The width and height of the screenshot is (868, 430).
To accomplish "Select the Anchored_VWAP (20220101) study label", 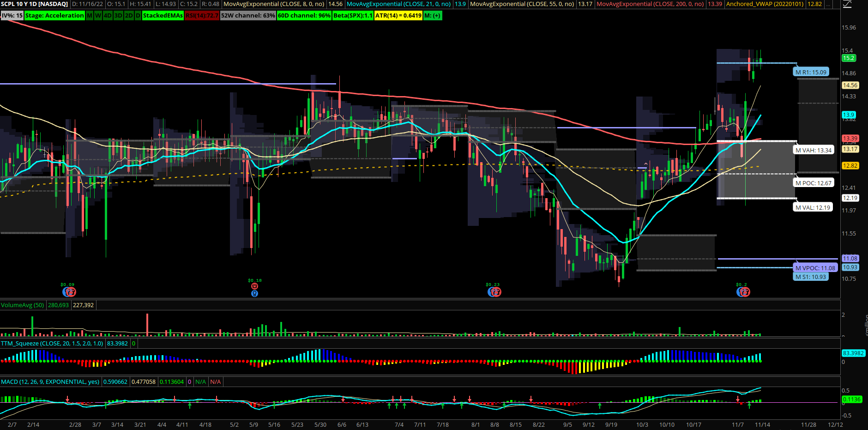I will coord(765,4).
